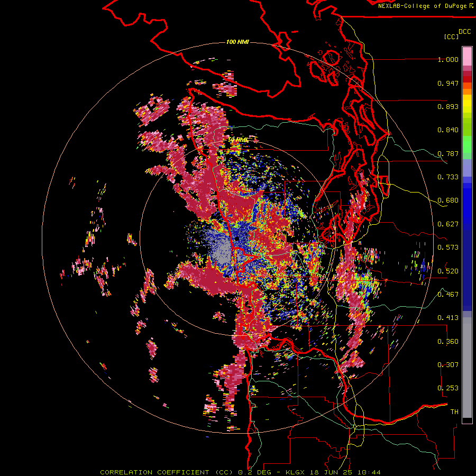Click the 0.573 legend value
Viewport: 476px width, 476px height.
pos(448,248)
